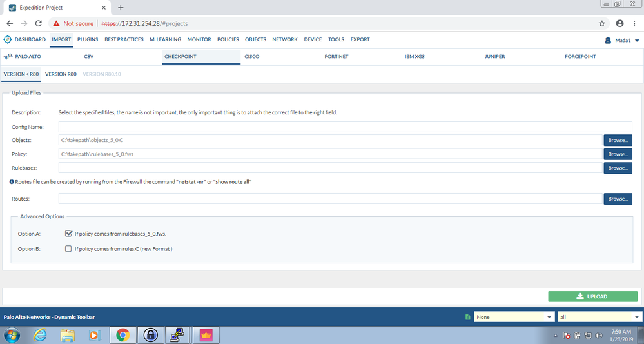Screen dimensions: 644x344
Task: Click the Rulebases file path field
Action: (330, 168)
